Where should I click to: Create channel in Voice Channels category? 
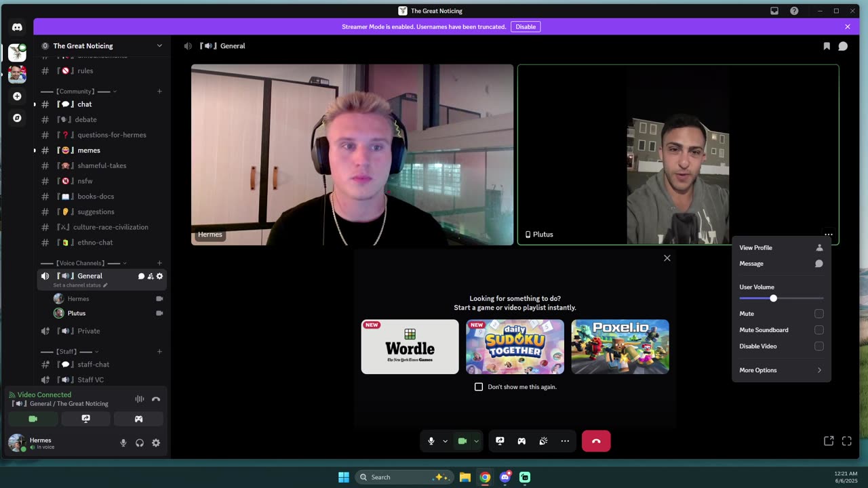point(159,263)
